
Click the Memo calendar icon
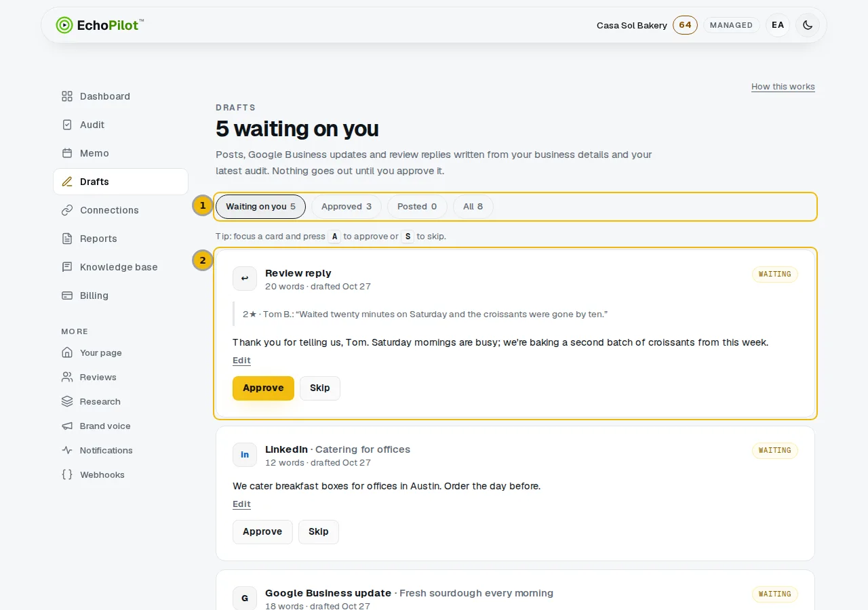click(67, 153)
